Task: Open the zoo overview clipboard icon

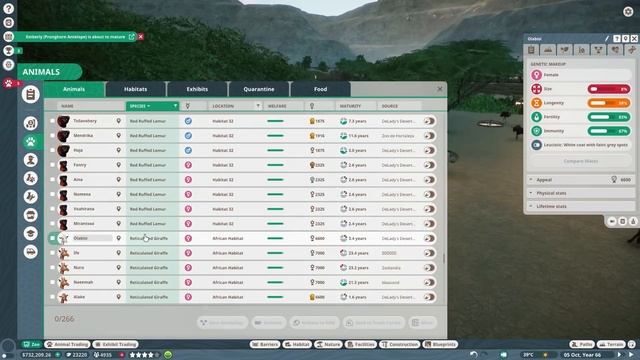Action: (x=31, y=95)
